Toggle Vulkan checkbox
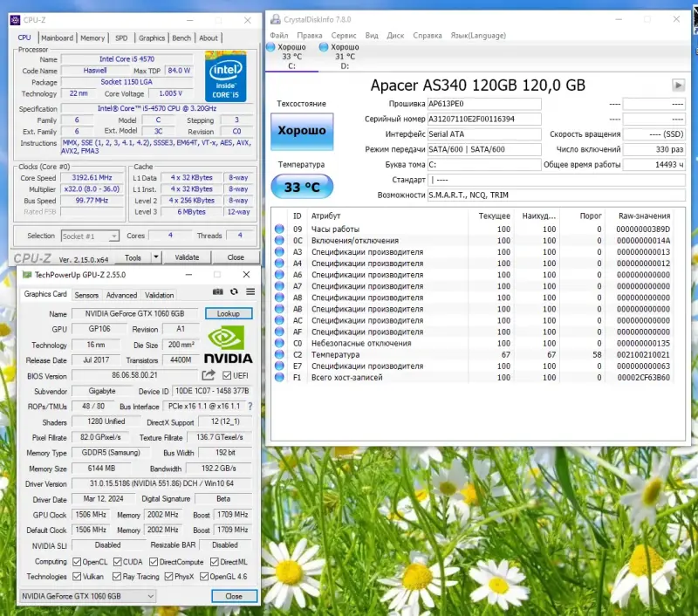The height and width of the screenshot is (616, 698). point(77,577)
